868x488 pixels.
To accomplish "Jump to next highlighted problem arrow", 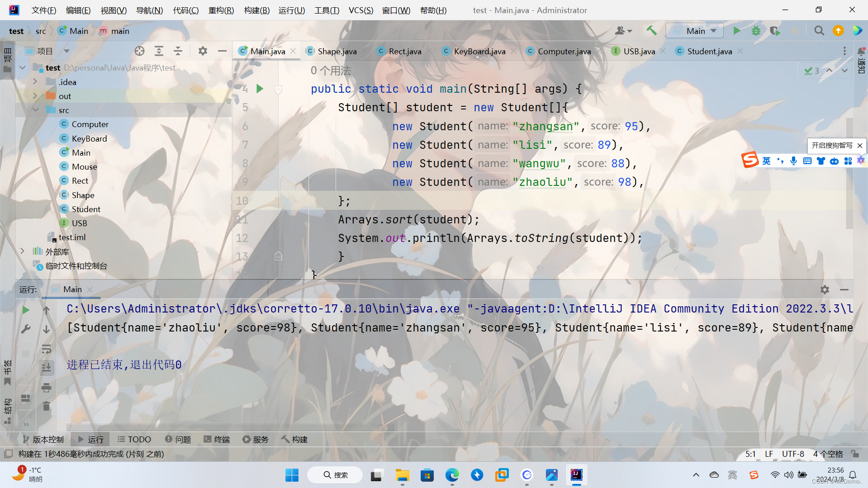I will coord(844,71).
